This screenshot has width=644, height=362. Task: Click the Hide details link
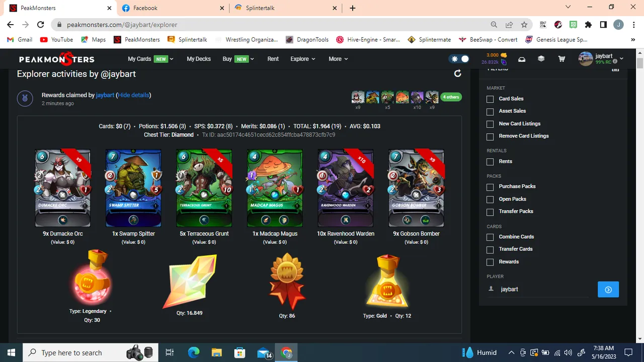tap(133, 95)
